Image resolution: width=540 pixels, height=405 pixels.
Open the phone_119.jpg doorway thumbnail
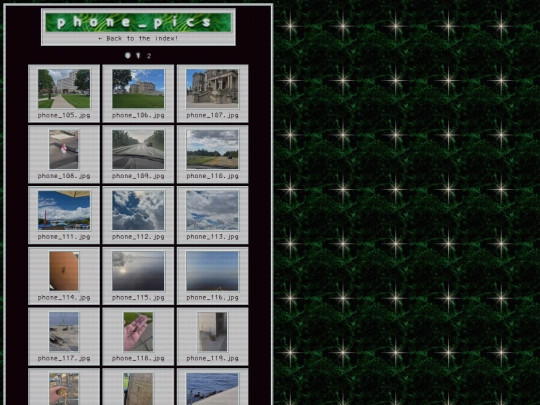point(212,332)
